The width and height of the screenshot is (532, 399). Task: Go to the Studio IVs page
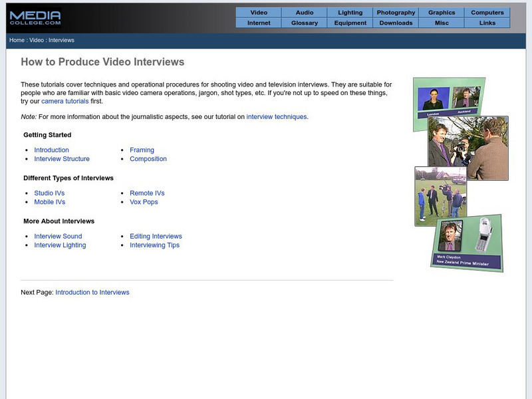tap(49, 194)
